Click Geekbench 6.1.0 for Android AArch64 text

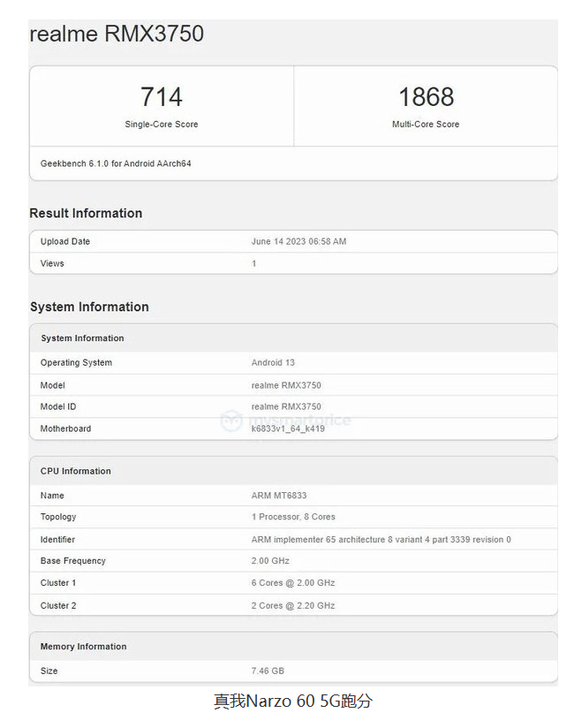(116, 163)
